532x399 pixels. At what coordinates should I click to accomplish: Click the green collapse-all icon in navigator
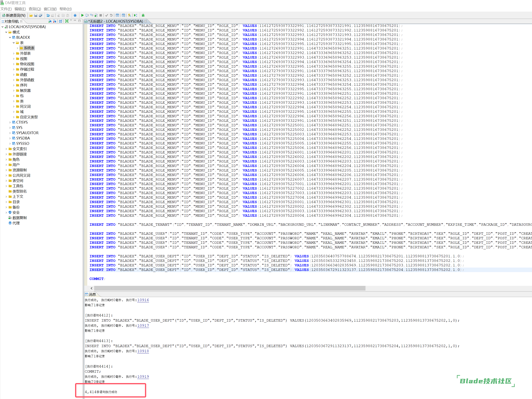[x=67, y=21]
